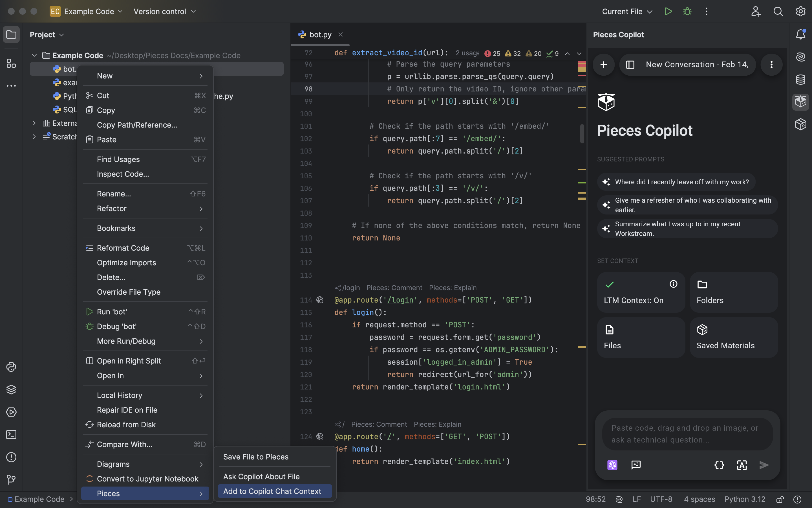The image size is (812, 508).
Task: Select Save File to Pieces
Action: [275, 457]
